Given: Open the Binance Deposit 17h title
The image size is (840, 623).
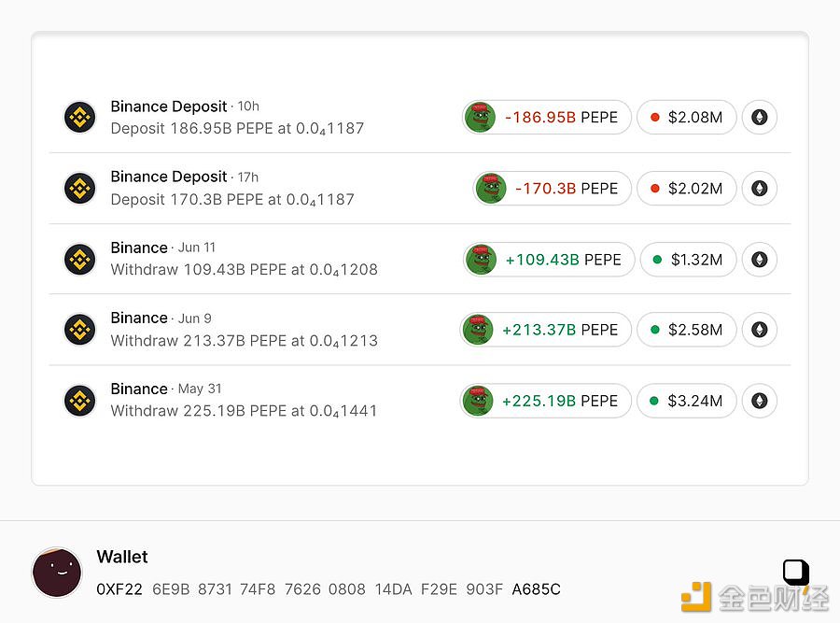Looking at the screenshot, I should [x=184, y=177].
